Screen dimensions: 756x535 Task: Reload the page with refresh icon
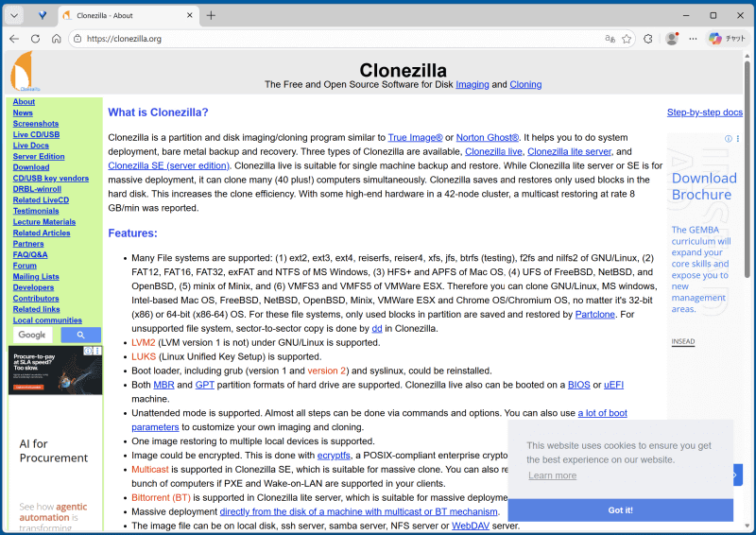[x=35, y=39]
